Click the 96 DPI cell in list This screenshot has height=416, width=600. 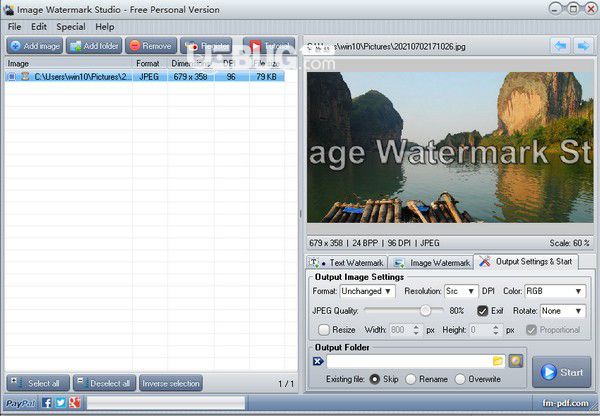pos(231,77)
